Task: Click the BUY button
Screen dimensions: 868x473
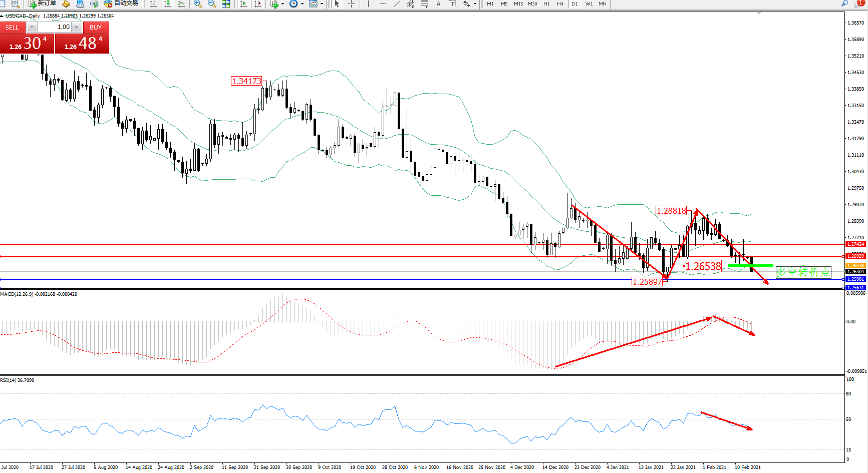Action: pos(96,28)
